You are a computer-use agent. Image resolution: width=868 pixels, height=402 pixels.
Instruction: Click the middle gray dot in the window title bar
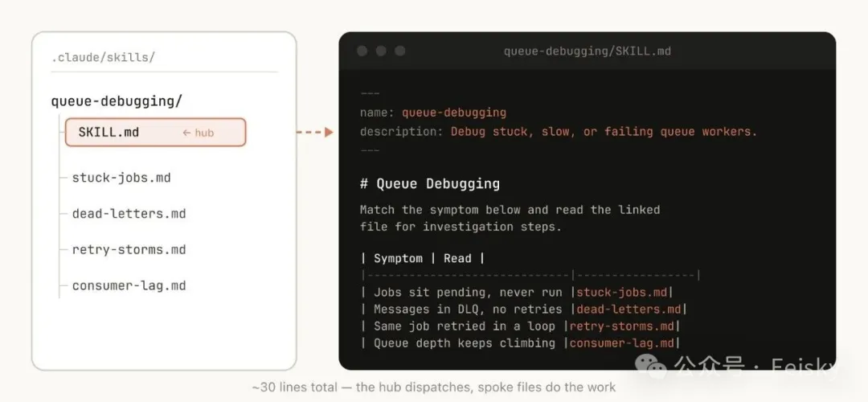click(381, 51)
